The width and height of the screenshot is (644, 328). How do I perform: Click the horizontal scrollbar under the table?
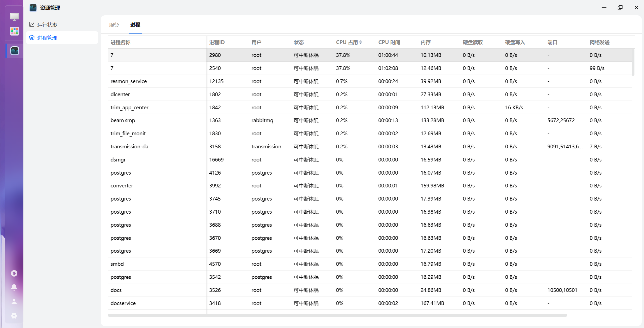(x=337, y=315)
